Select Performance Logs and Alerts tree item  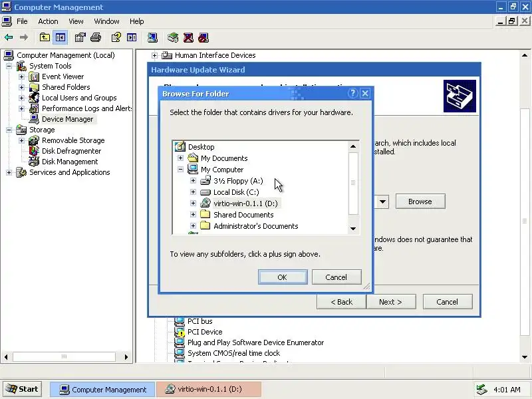click(x=87, y=108)
